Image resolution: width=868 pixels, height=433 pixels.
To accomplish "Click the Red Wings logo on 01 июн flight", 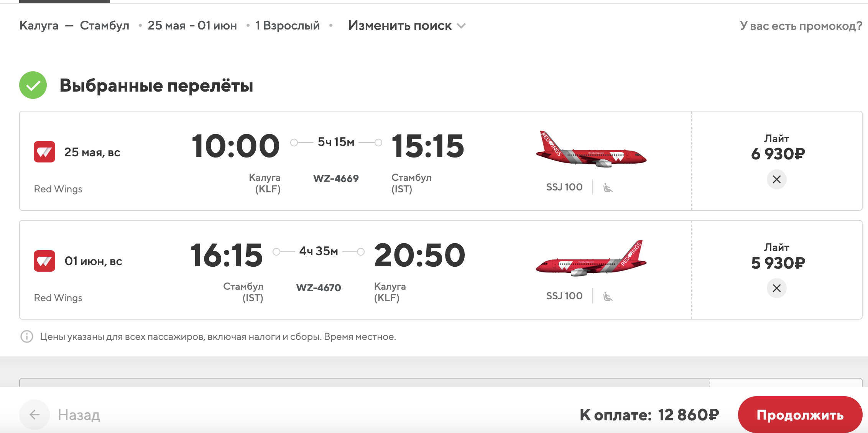I will point(44,261).
